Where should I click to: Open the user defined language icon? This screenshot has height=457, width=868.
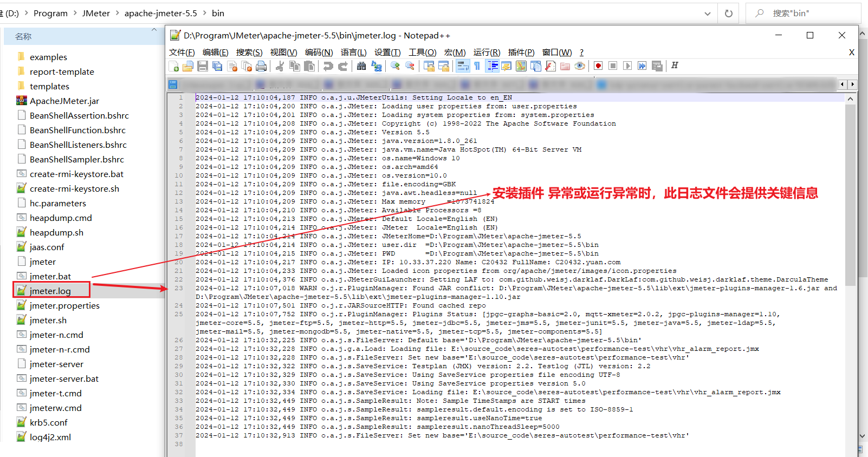tap(506, 66)
